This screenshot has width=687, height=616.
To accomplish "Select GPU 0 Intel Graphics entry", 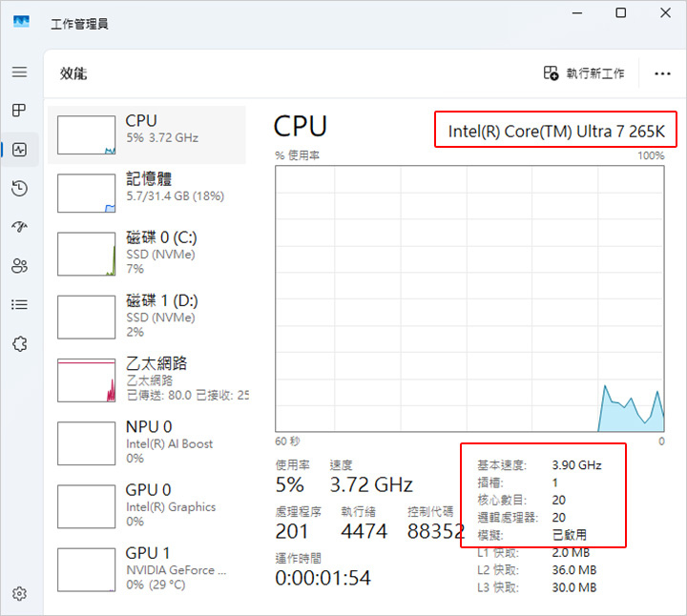I will tap(147, 506).
